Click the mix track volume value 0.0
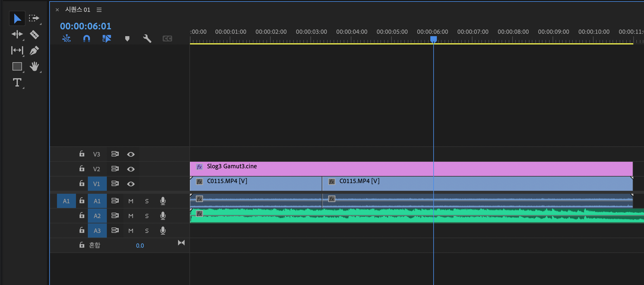 (x=140, y=246)
